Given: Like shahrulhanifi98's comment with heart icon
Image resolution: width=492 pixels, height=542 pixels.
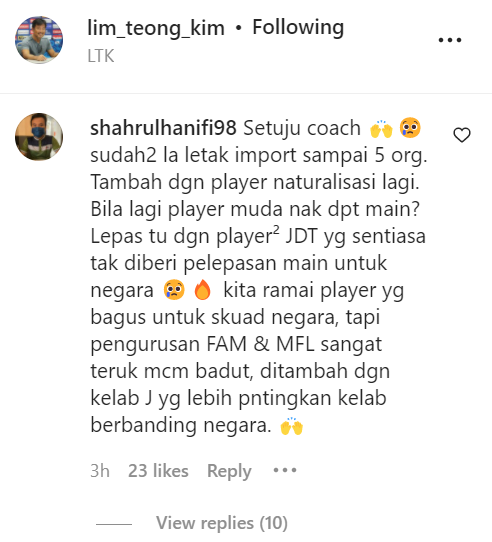Looking at the screenshot, I should click(x=462, y=135).
